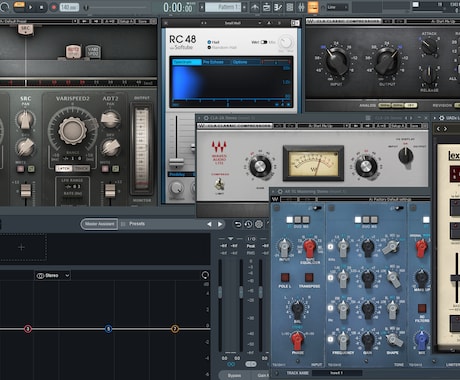Toggle ADT2 mute pink button

coord(105,169)
